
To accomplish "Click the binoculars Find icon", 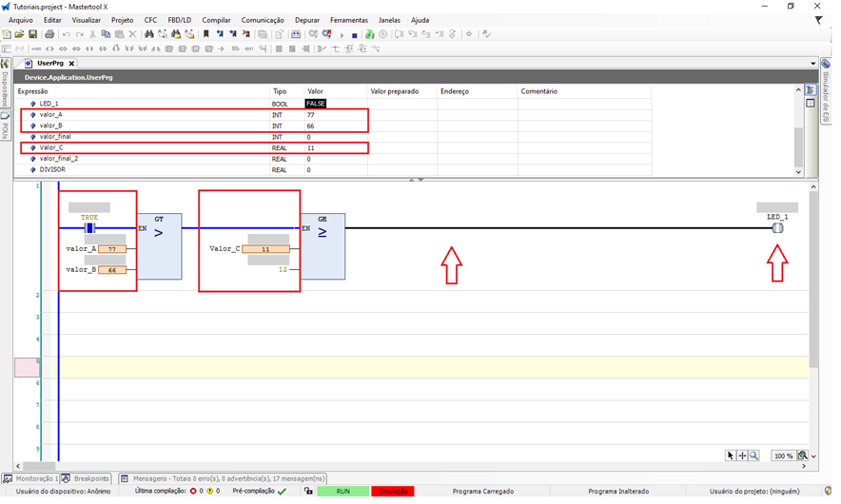I will click(x=149, y=34).
